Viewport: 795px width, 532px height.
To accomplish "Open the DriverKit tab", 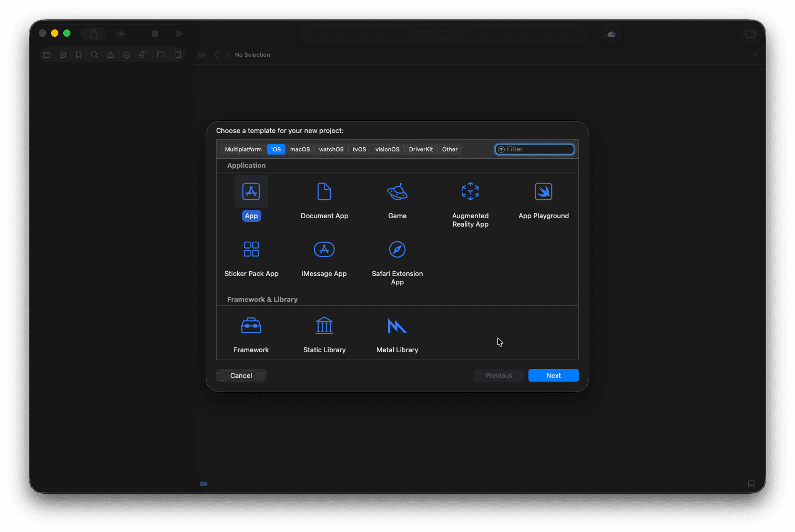I will (421, 149).
